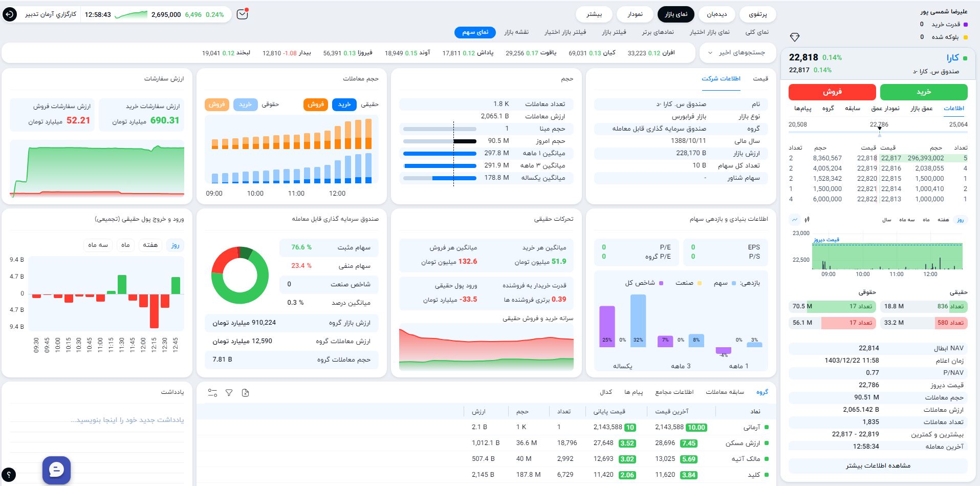The width and height of the screenshot is (980, 486).
Task: Click مشاهده اطلاعات بیشتر button
Action: (x=878, y=466)
